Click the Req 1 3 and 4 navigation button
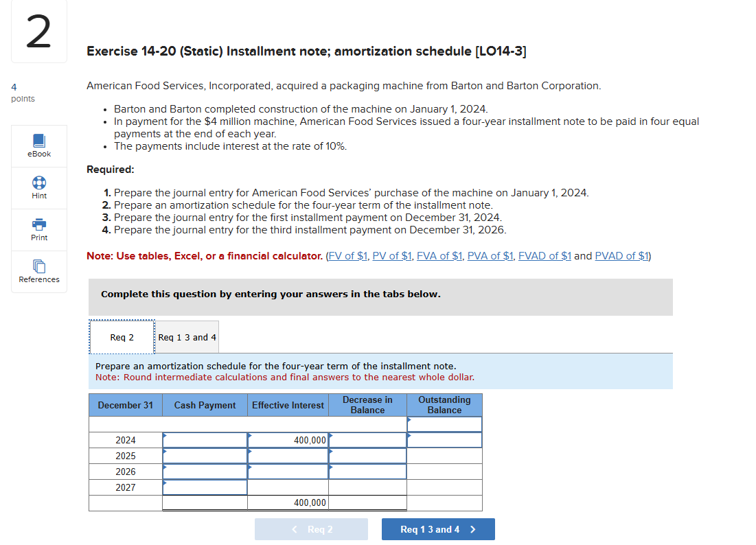 coord(438,529)
